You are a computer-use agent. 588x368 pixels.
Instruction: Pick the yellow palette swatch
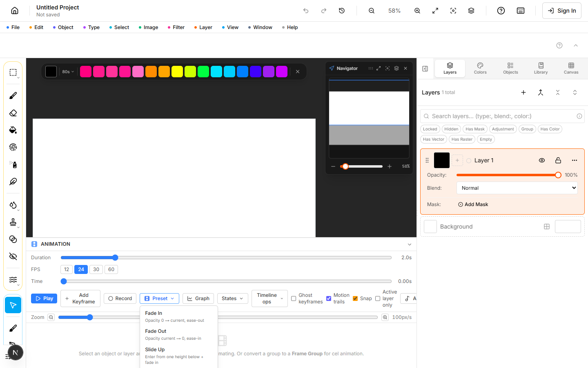[x=177, y=72]
